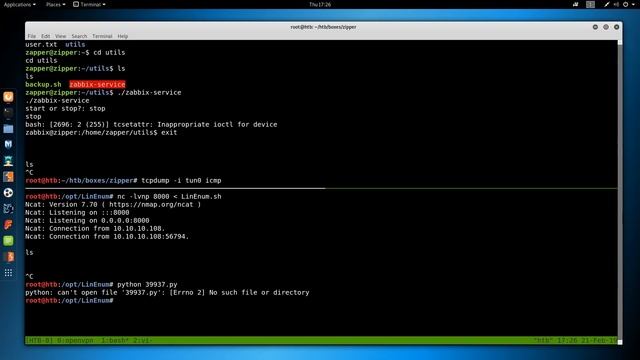Launch the Maltego dock icon
This screenshot has width=640, height=360.
[8, 209]
